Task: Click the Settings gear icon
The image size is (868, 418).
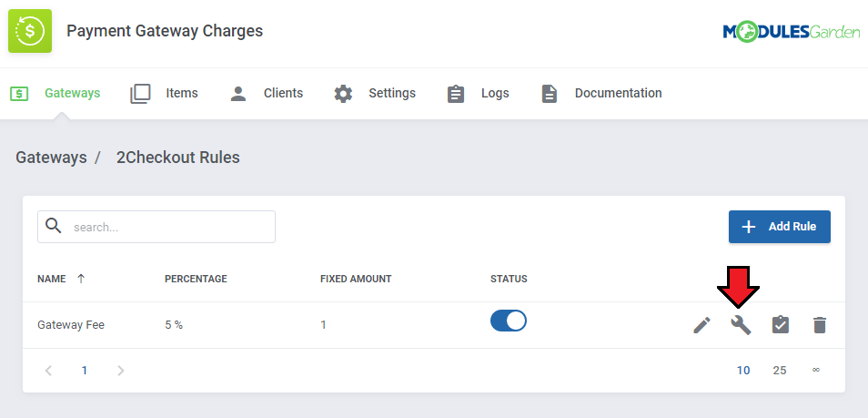Action: click(343, 94)
